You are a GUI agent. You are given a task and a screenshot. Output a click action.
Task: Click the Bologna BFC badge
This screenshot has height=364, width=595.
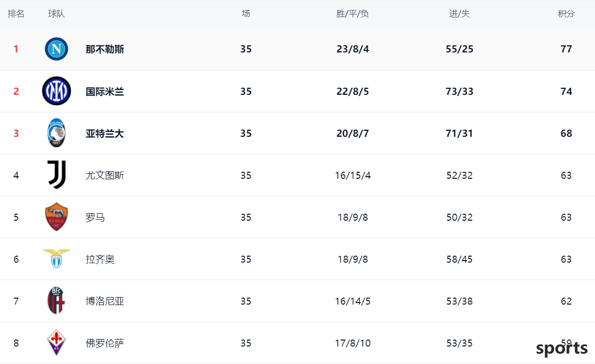(56, 301)
